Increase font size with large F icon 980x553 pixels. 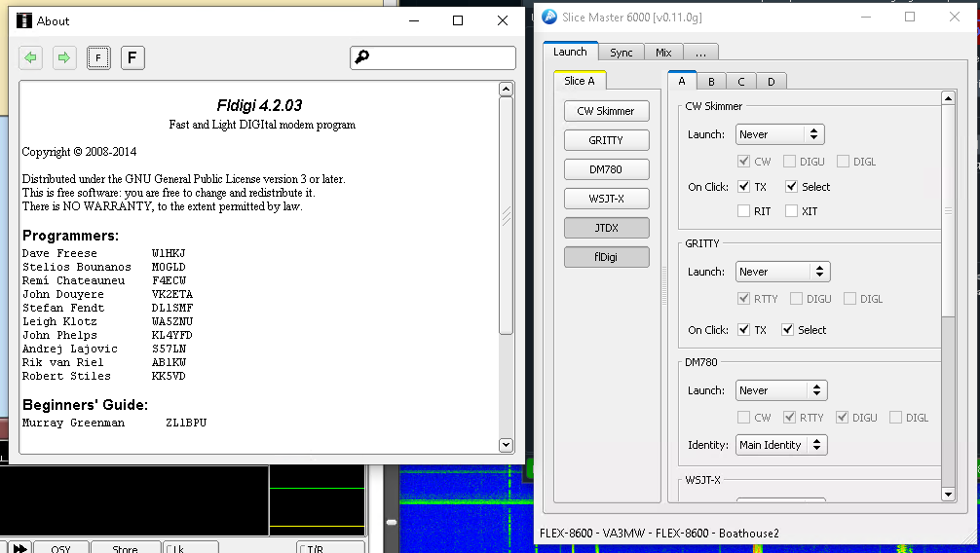pyautogui.click(x=132, y=58)
